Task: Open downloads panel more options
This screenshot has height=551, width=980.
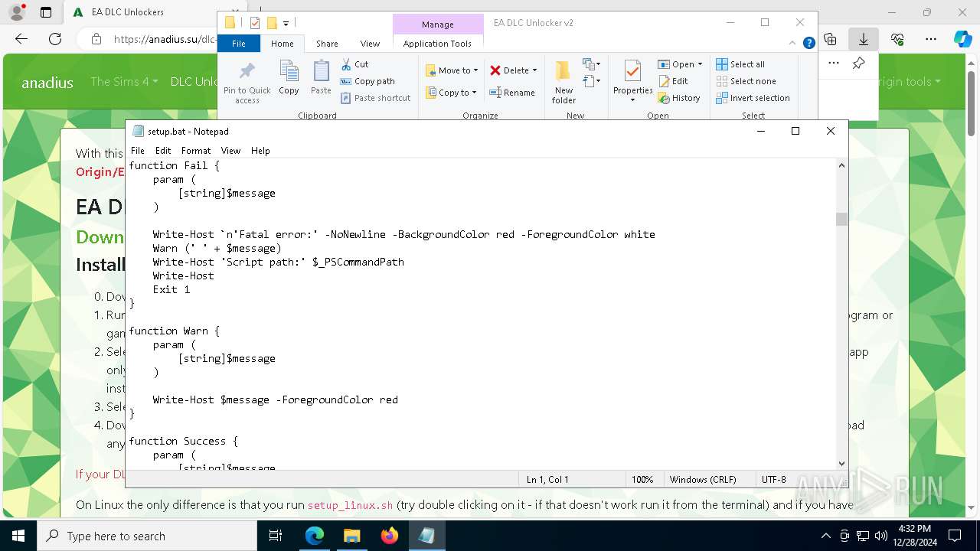Action: (834, 63)
